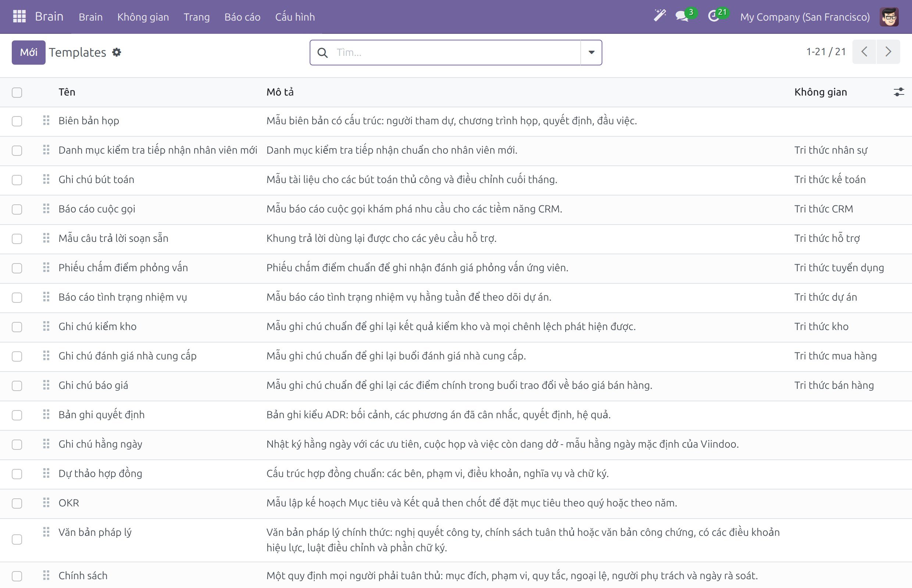Check the Chính sách row checkbox

pos(17,576)
